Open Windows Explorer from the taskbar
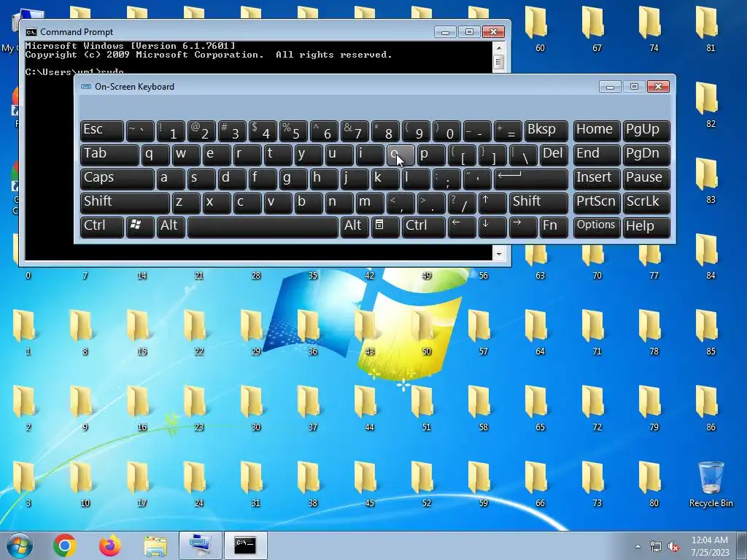Image resolution: width=747 pixels, height=560 pixels. tap(155, 545)
